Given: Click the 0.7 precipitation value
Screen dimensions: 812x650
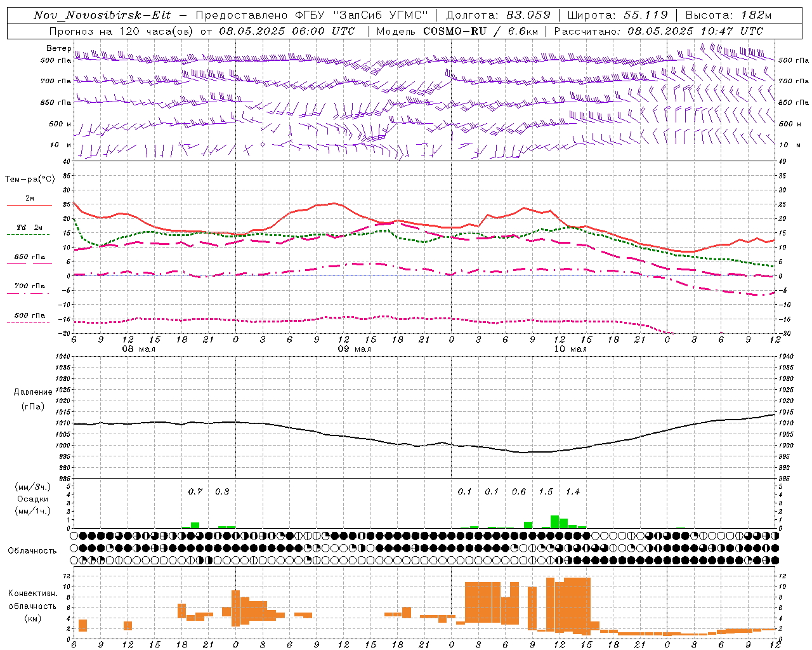Looking at the screenshot, I should tap(195, 492).
